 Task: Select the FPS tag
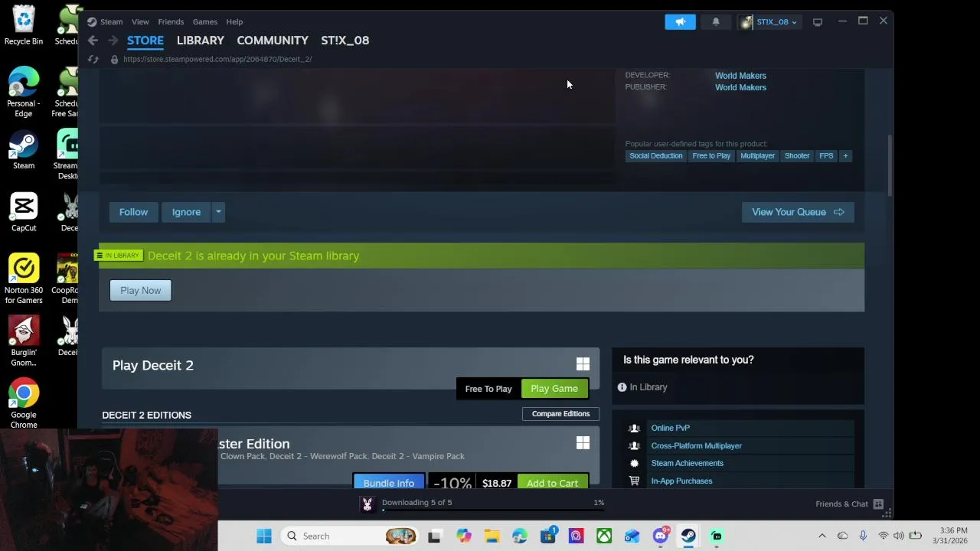pyautogui.click(x=826, y=155)
